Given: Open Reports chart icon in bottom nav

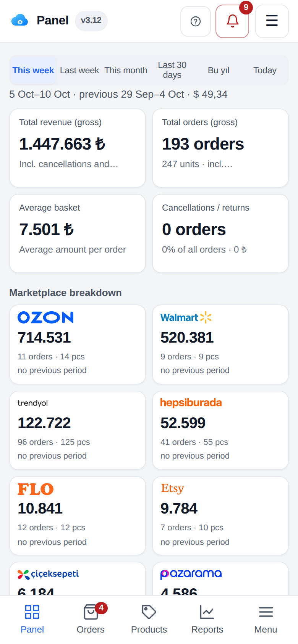Looking at the screenshot, I should point(207,612).
